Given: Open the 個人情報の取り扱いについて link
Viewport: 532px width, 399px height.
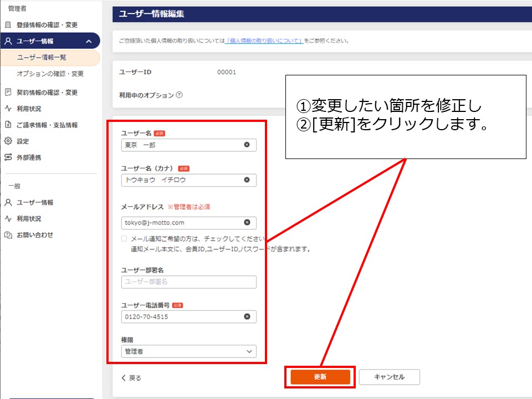Looking at the screenshot, I should coord(264,41).
